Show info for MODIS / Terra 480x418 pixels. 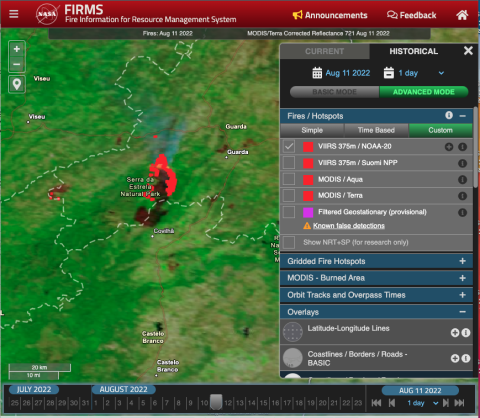(462, 196)
